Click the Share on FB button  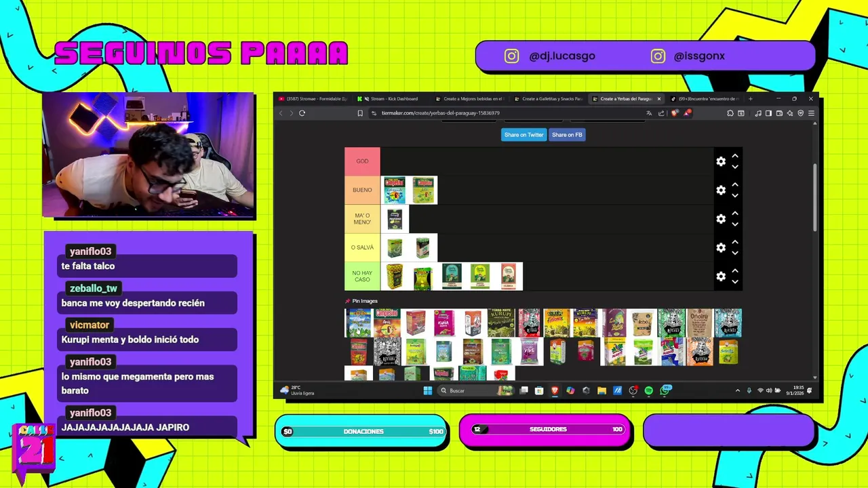pyautogui.click(x=567, y=135)
